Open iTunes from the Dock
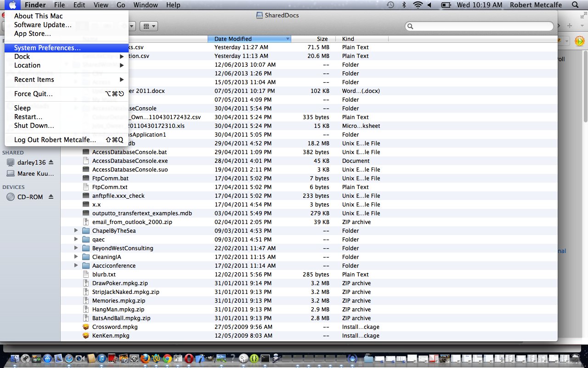The image size is (588, 368). [102, 358]
